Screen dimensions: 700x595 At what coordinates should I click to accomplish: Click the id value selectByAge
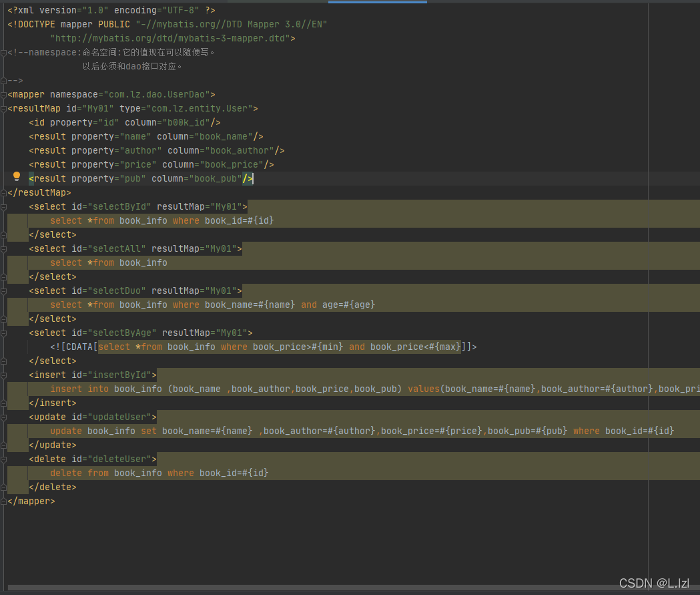pyautogui.click(x=122, y=333)
